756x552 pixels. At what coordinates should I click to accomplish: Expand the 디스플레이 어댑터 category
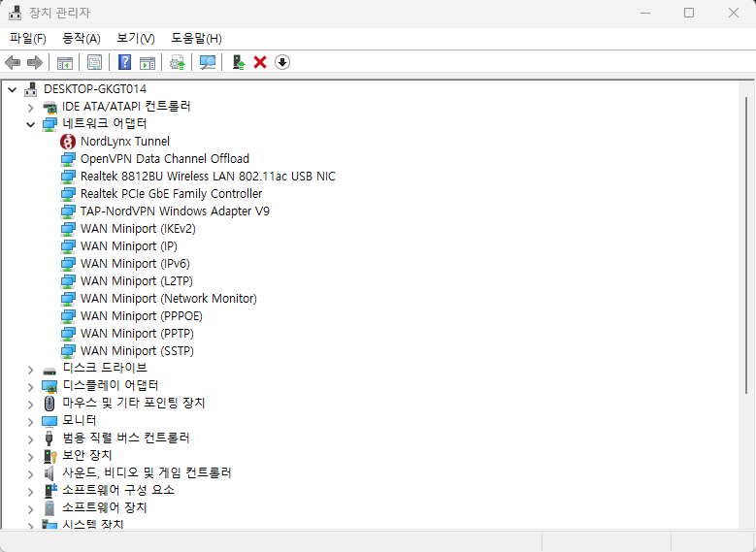pos(31,388)
